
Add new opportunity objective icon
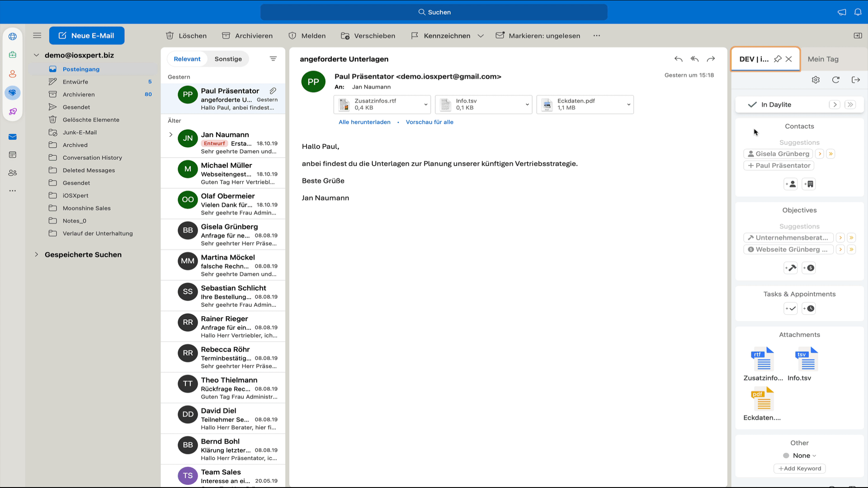809,268
